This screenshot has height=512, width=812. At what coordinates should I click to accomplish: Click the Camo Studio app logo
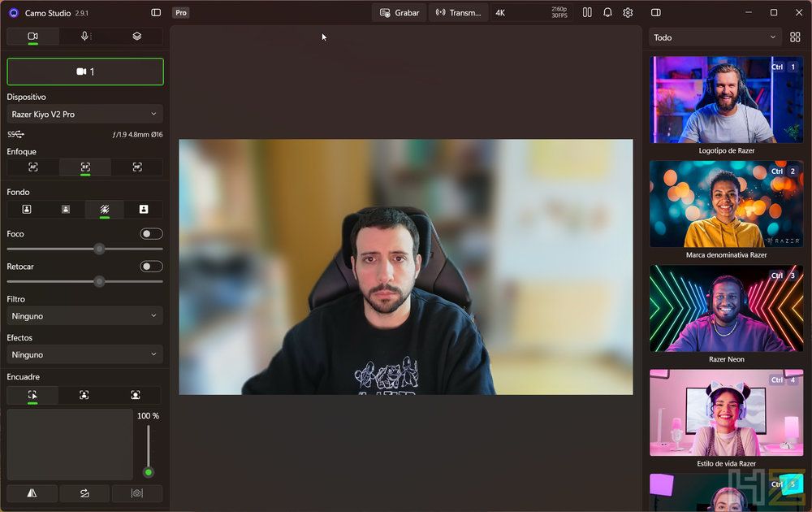[14, 13]
